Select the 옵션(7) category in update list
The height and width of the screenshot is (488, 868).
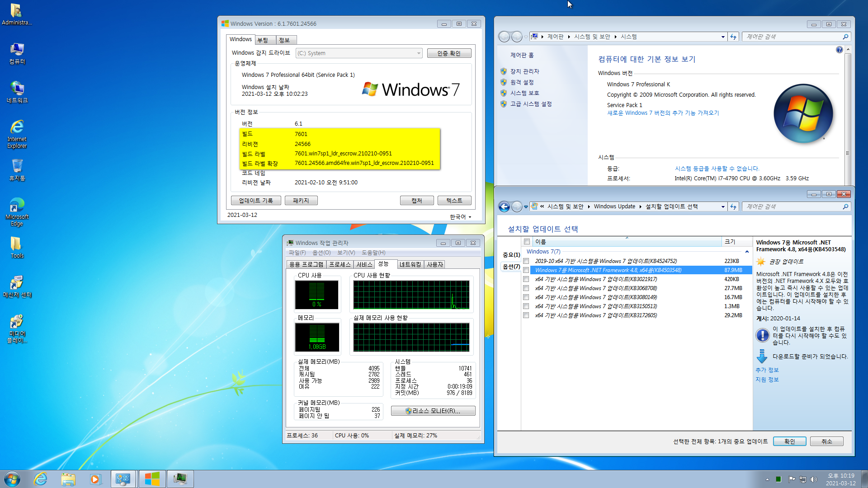click(511, 267)
